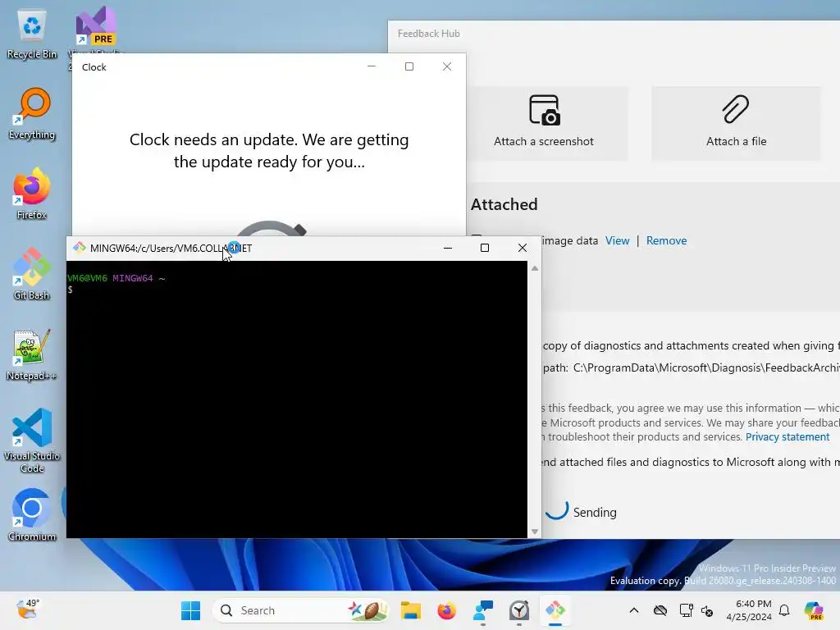Screen dimensions: 840x630
Task: Launch the Everything search desktop shortcut
Action: (32, 114)
